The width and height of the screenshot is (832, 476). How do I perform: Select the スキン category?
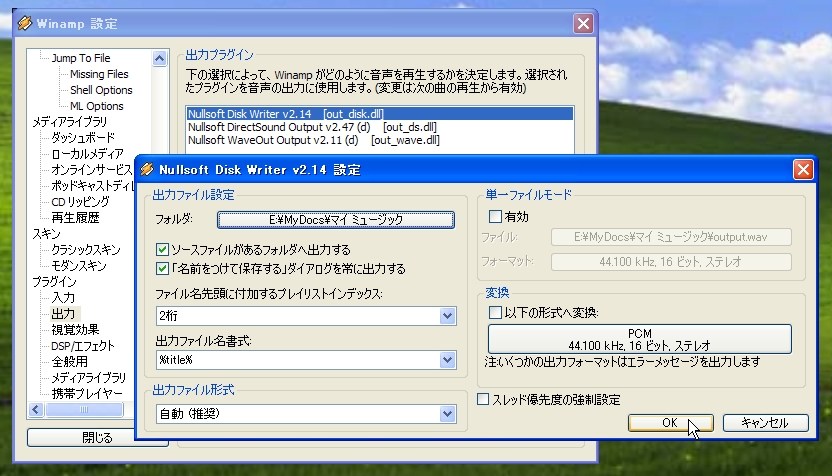[46, 233]
